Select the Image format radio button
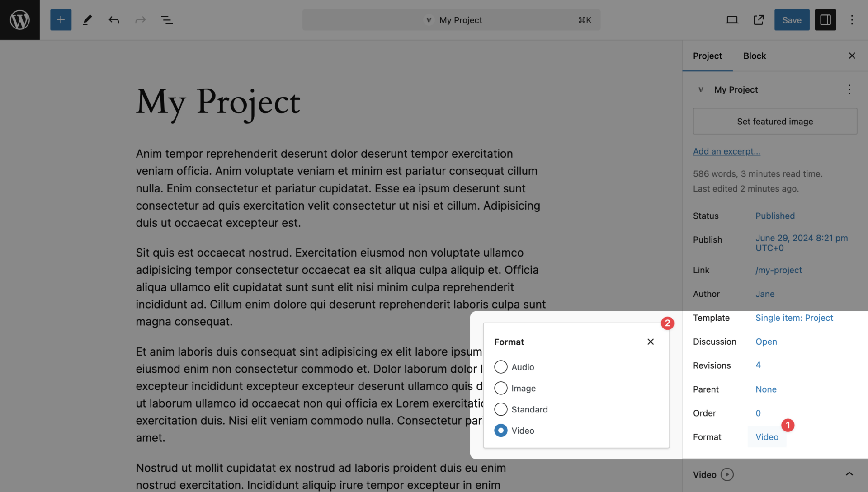This screenshot has height=492, width=868. [x=501, y=388]
